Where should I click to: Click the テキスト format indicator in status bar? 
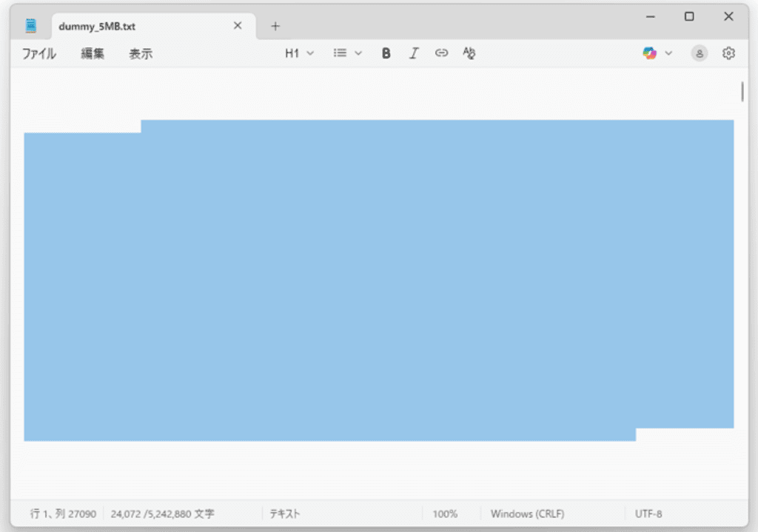click(x=285, y=514)
